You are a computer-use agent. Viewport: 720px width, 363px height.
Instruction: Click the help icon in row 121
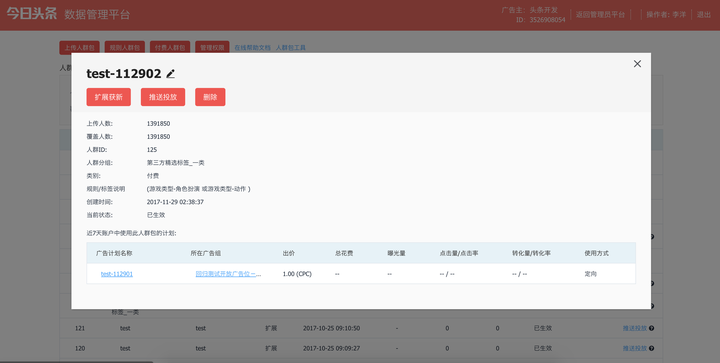[x=652, y=328]
